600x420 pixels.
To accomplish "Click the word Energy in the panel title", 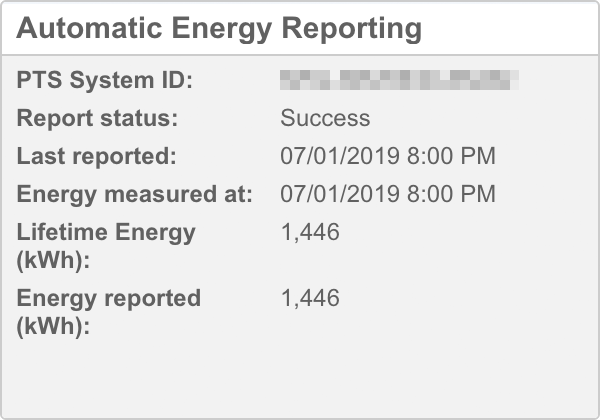I will pyautogui.click(x=211, y=29).
